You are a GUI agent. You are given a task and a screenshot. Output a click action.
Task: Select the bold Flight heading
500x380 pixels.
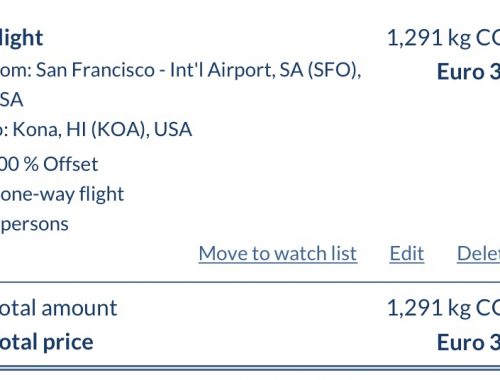point(21,38)
